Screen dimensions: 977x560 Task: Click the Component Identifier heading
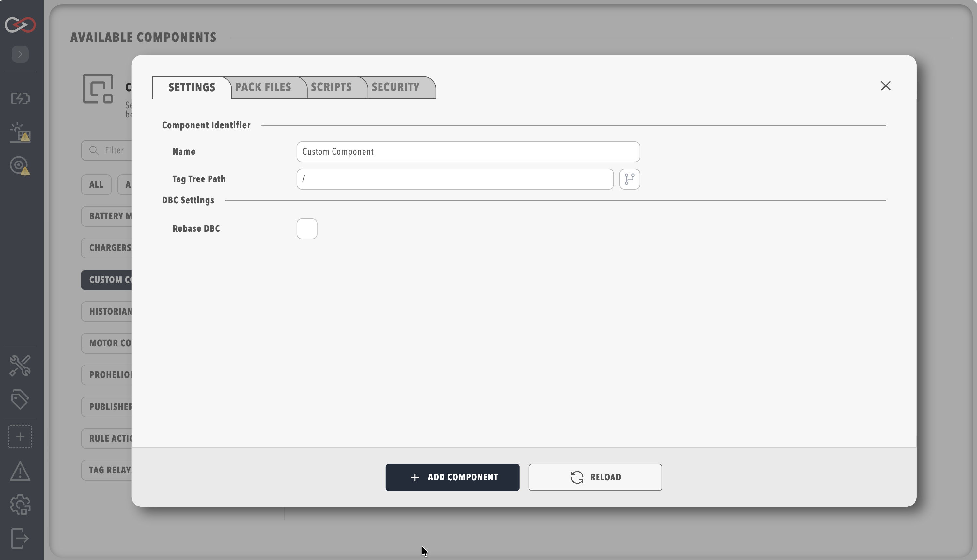[x=206, y=125]
